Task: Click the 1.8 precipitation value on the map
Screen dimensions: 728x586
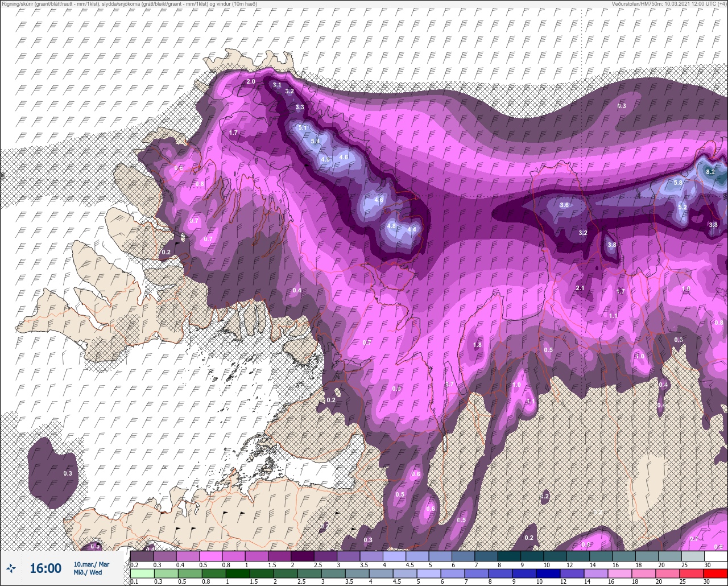Action: pos(477,345)
